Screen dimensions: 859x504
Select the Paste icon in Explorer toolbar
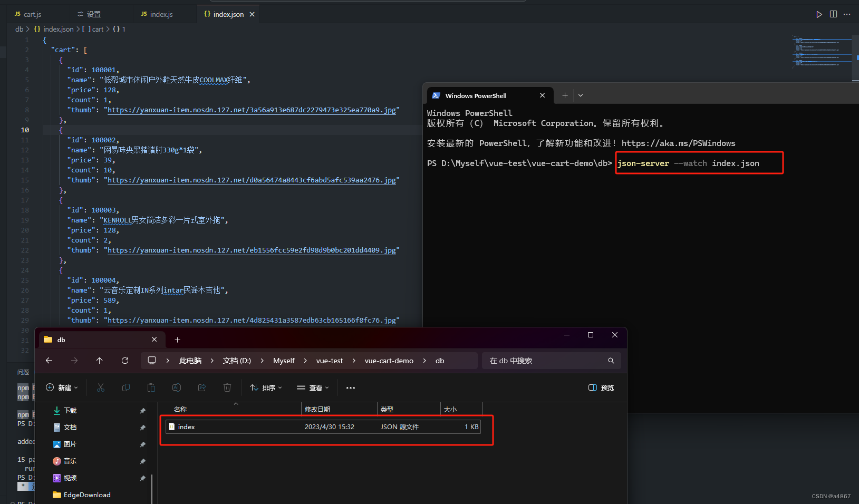(x=151, y=387)
